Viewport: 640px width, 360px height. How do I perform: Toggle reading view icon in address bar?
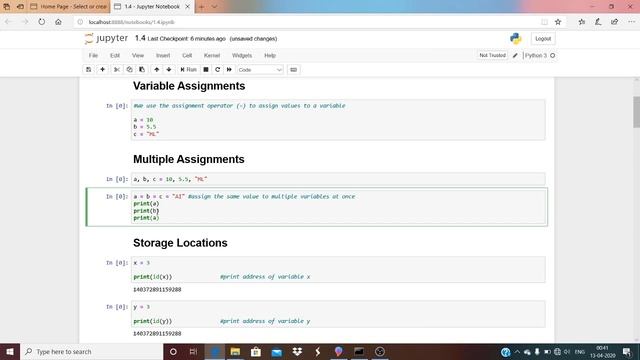click(544, 22)
